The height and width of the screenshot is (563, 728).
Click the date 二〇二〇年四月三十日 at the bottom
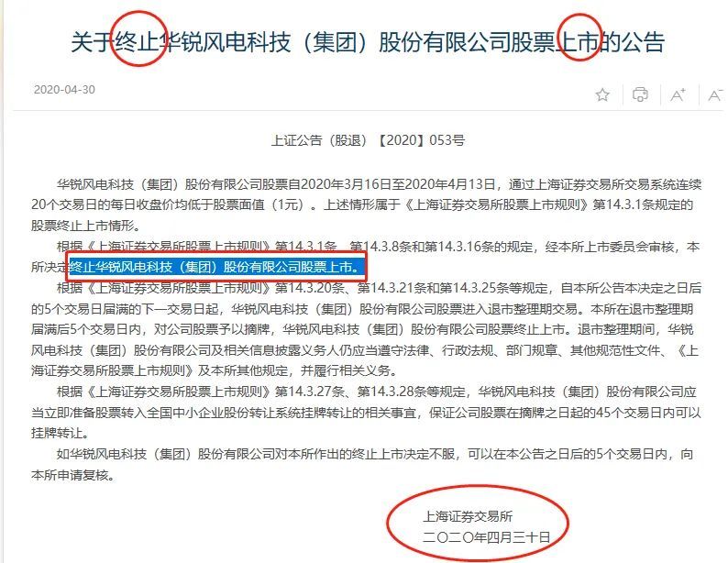click(x=486, y=537)
